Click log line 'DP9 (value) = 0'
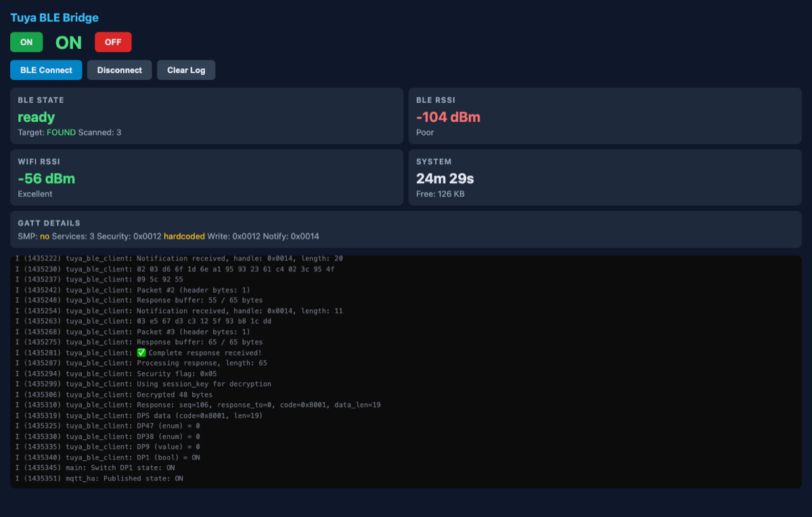This screenshot has height=517, width=812. 108,447
